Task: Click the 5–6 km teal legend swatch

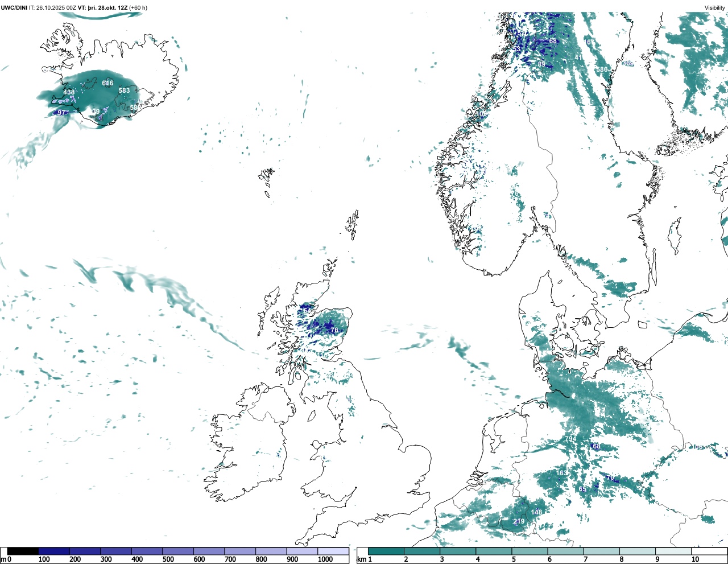Action: tap(530, 551)
